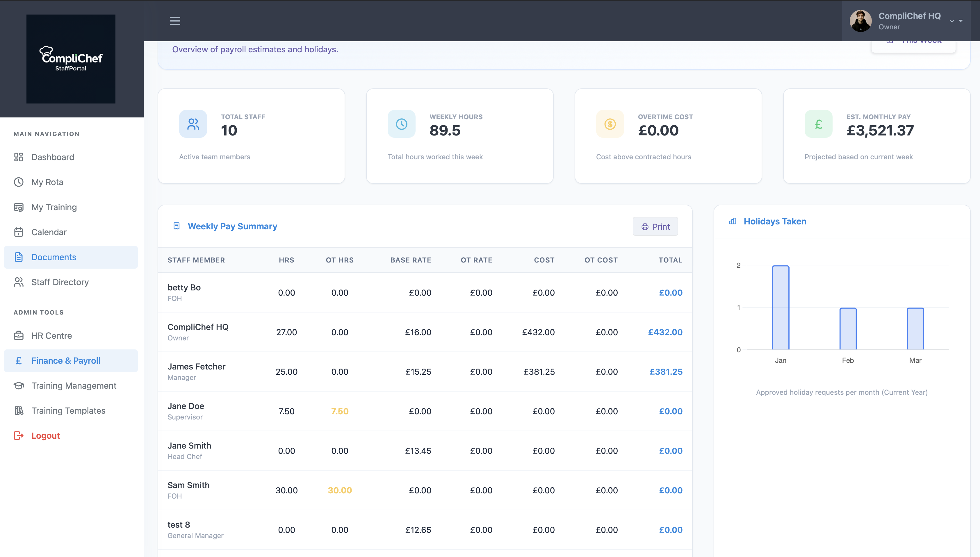Viewport: 980px width, 557px height.
Task: Click the Weekly Pay Summary document icon
Action: 176,226
